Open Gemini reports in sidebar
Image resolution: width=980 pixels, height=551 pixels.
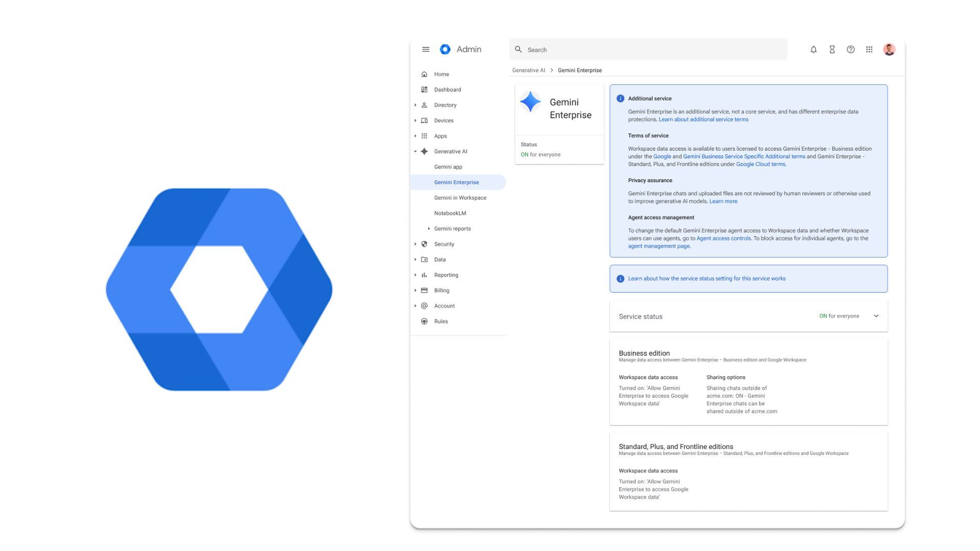click(x=452, y=229)
